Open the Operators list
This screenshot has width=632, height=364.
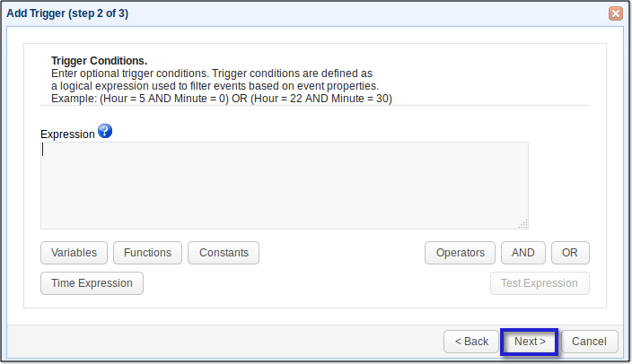coord(460,253)
